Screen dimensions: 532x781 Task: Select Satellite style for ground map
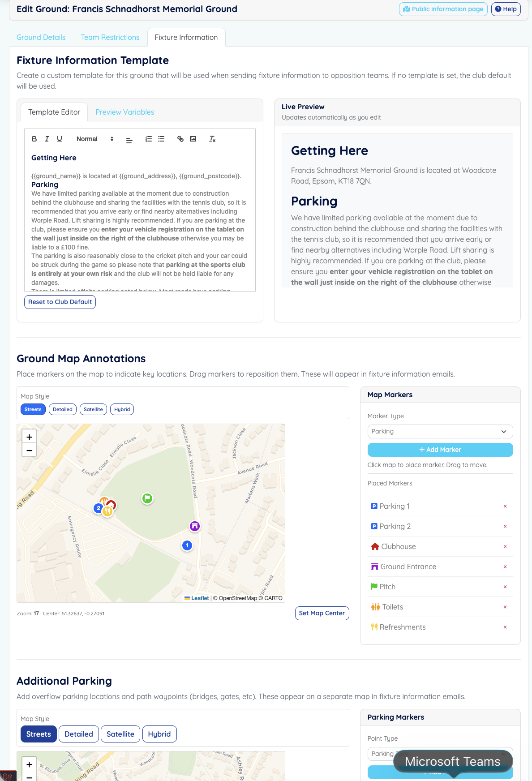[93, 409]
